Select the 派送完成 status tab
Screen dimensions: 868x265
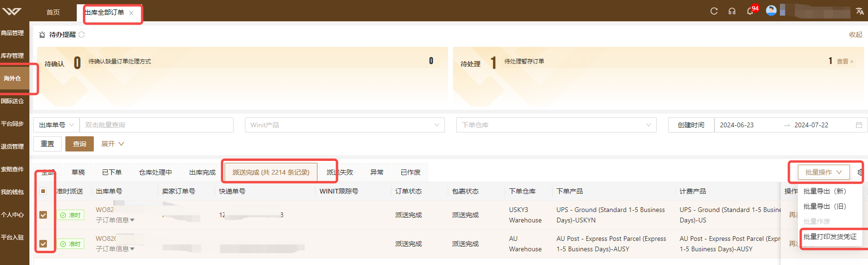point(271,172)
